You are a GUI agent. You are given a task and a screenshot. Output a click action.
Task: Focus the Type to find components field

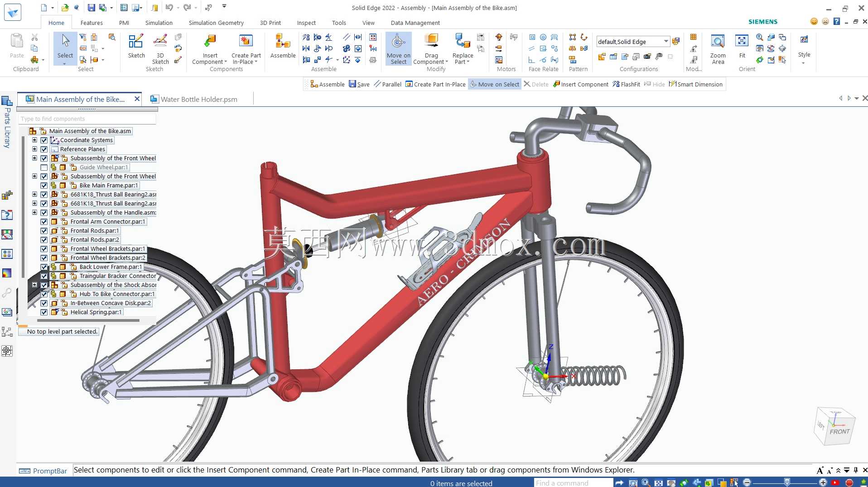click(x=87, y=119)
